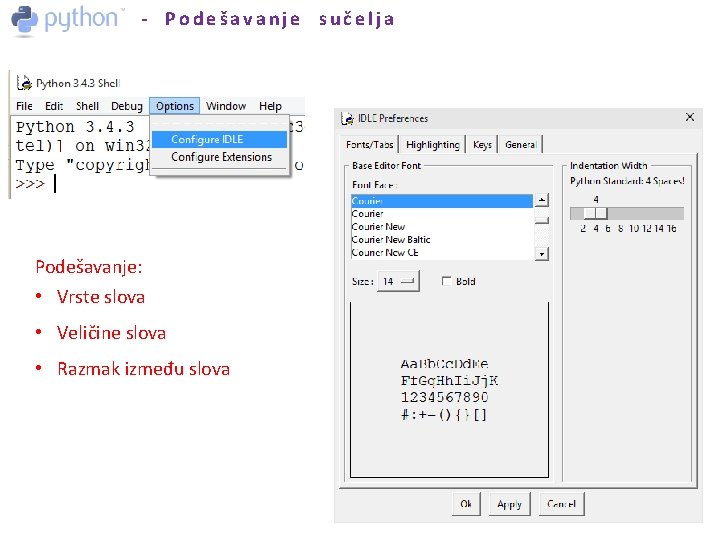This screenshot has width=720, height=540.
Task: Switch to the Keys tab
Action: point(482,145)
